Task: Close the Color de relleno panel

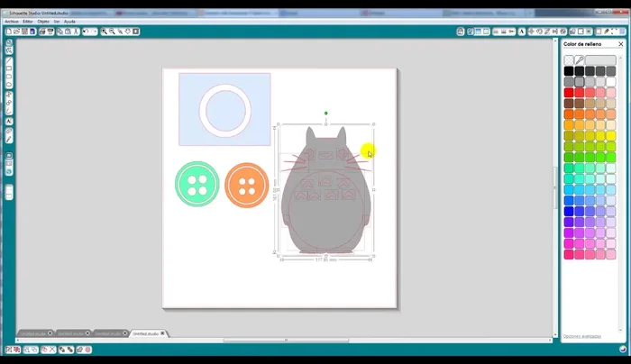Action: [x=619, y=44]
